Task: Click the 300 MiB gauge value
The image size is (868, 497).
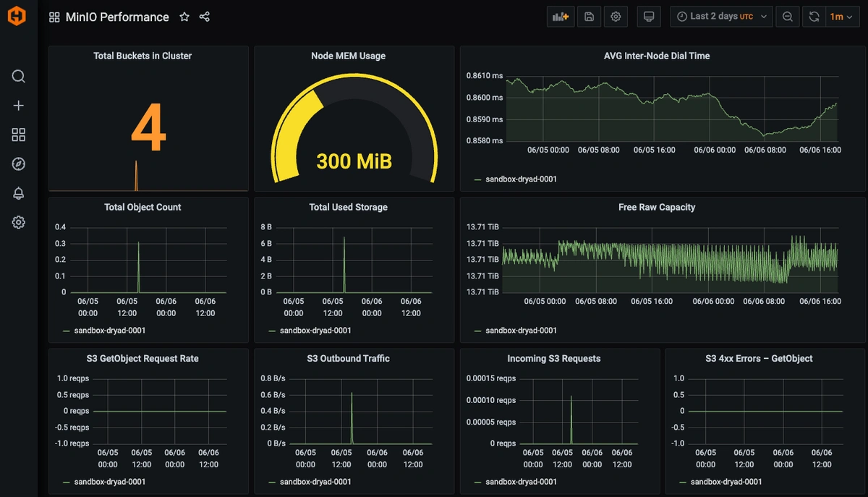Action: click(354, 161)
